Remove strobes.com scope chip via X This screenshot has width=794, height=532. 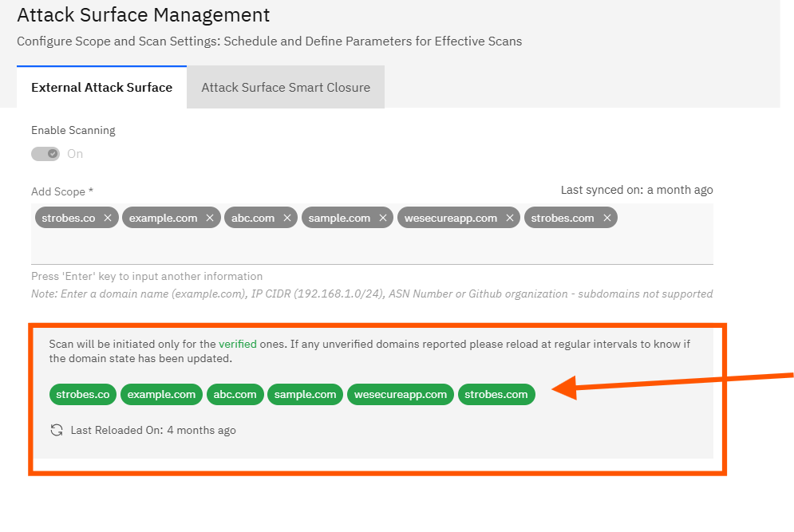tap(607, 218)
